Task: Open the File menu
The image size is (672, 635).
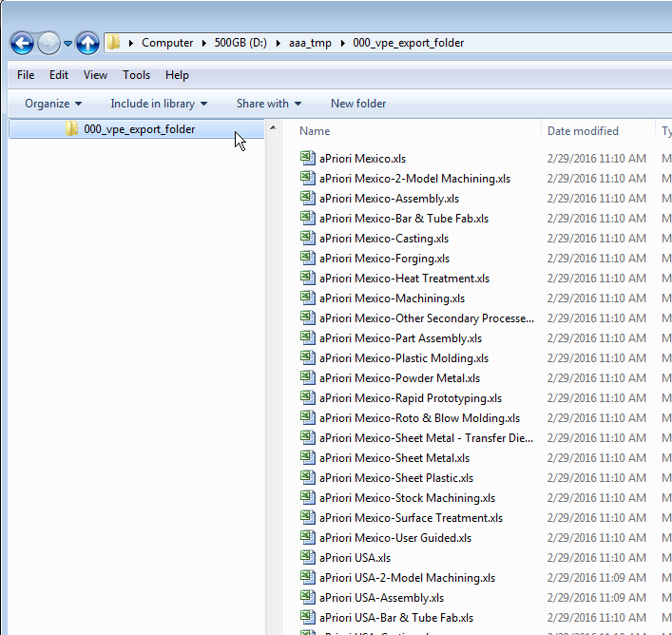Action: 26,75
